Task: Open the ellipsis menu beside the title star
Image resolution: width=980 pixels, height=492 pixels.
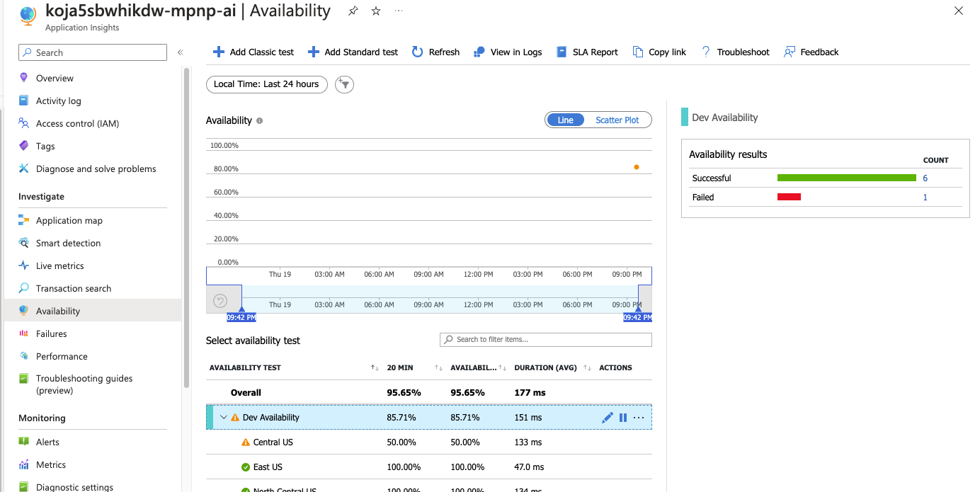Action: point(399,11)
